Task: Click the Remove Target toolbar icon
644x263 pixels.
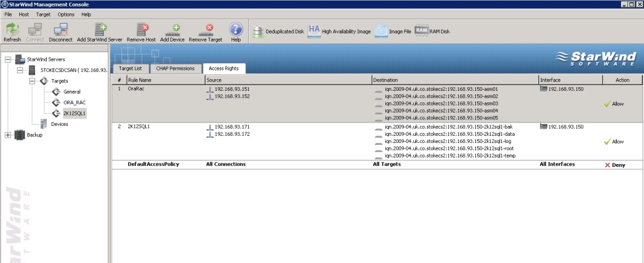Action: coord(205,29)
